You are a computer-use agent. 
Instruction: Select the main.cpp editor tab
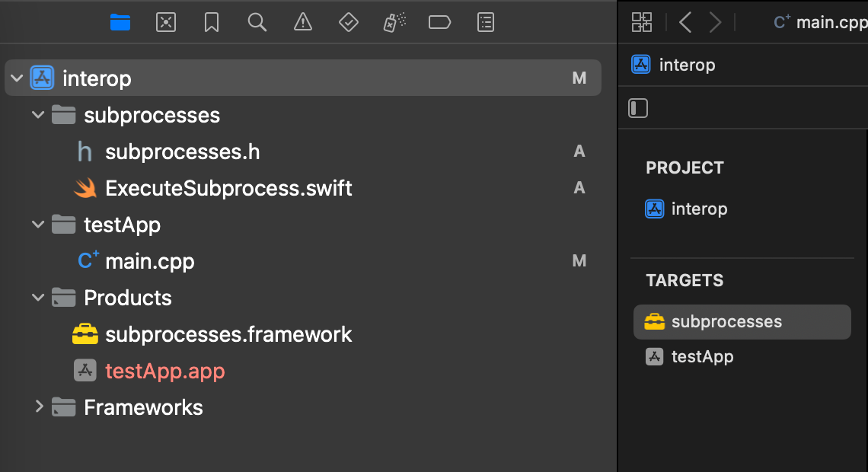pos(820,23)
